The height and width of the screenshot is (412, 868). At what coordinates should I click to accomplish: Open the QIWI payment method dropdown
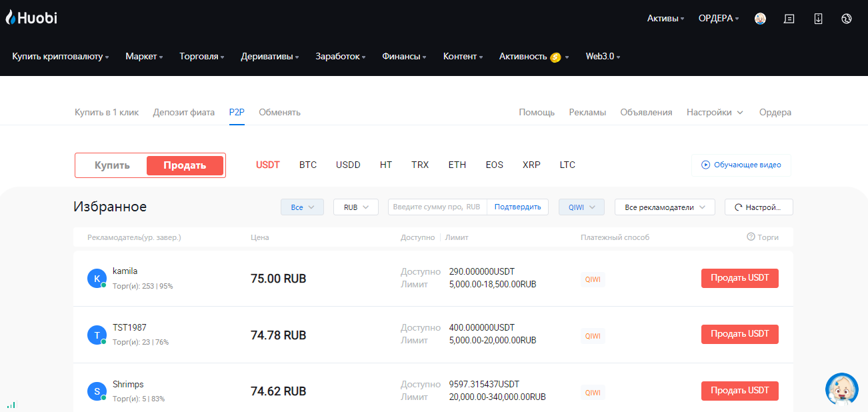pyautogui.click(x=581, y=207)
